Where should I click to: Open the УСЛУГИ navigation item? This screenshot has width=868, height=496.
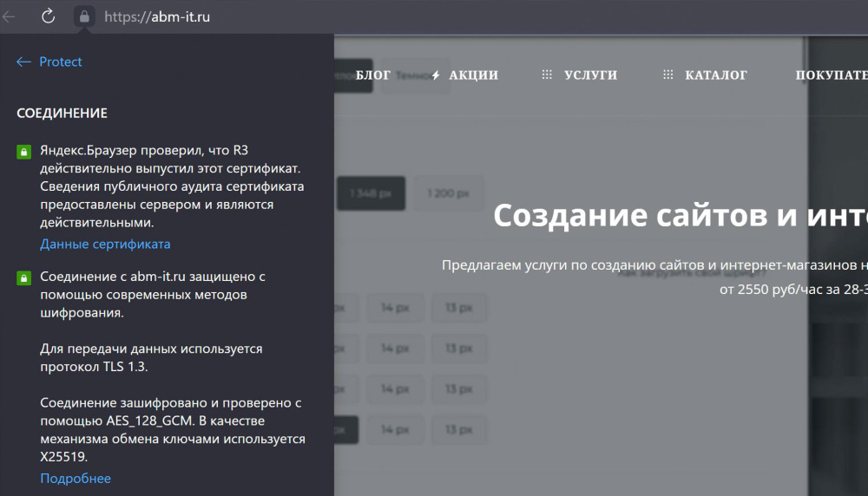point(590,75)
